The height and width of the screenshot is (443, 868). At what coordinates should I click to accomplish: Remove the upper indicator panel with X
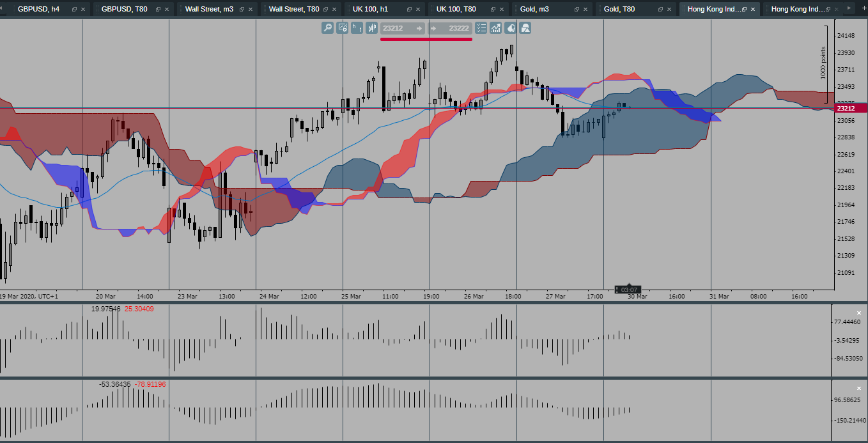(859, 313)
